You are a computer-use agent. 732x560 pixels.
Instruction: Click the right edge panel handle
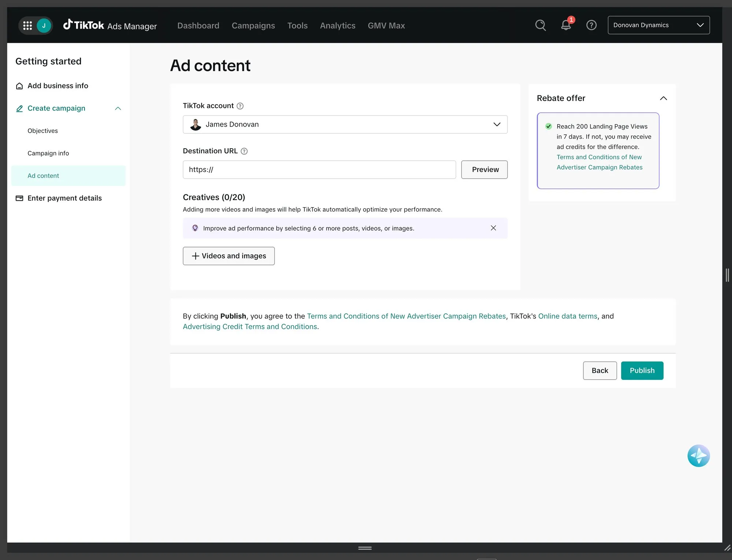pyautogui.click(x=727, y=275)
